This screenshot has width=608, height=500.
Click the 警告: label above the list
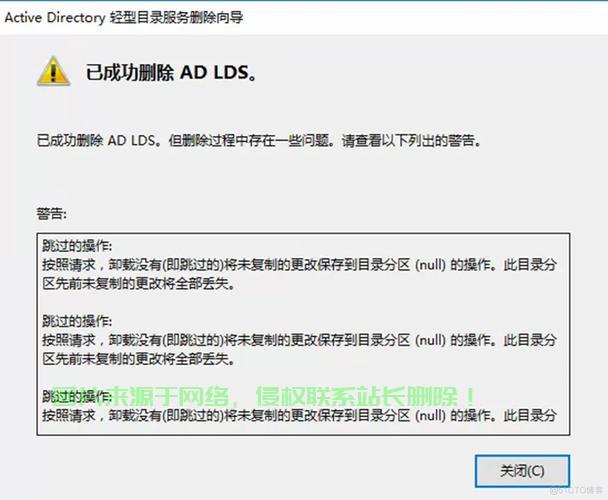pos(52,213)
